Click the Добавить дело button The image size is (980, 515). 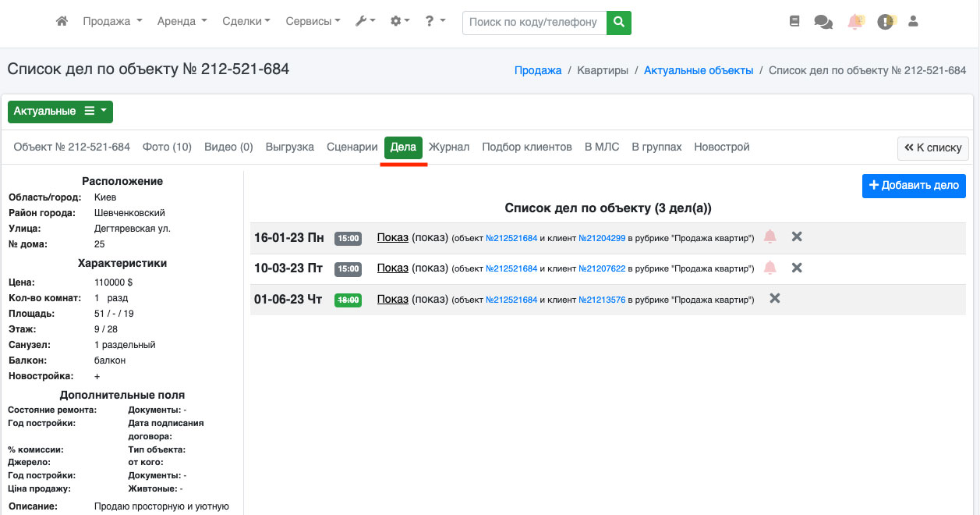click(x=914, y=186)
